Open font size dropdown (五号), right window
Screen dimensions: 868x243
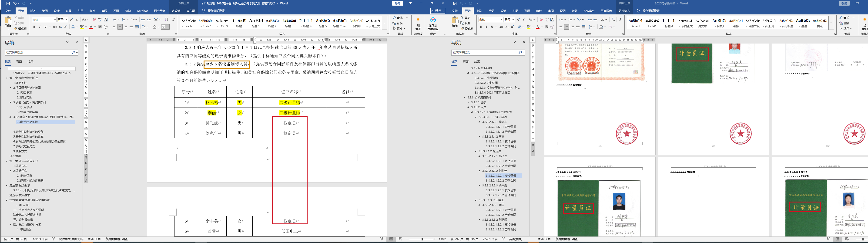point(513,20)
